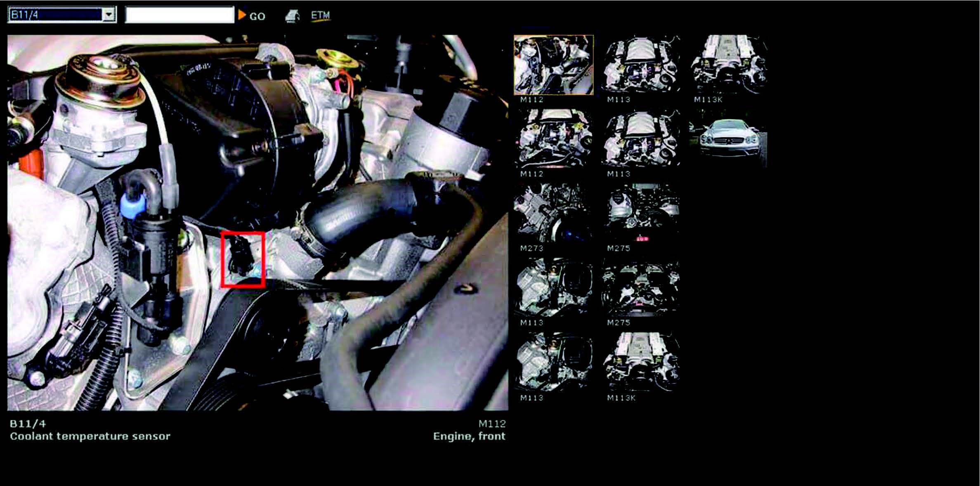
Task: Click the 'B11/4' caption under the photo
Action: coord(28,424)
